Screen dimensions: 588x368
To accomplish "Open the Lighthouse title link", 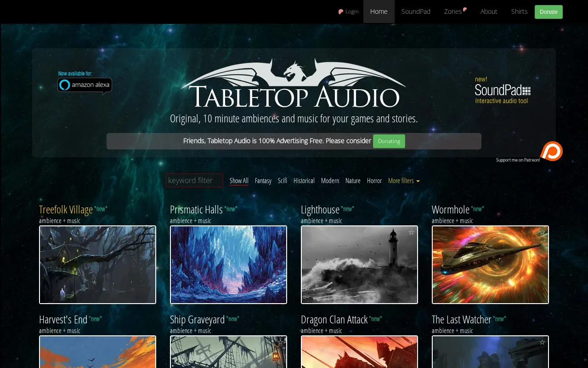I will point(320,210).
